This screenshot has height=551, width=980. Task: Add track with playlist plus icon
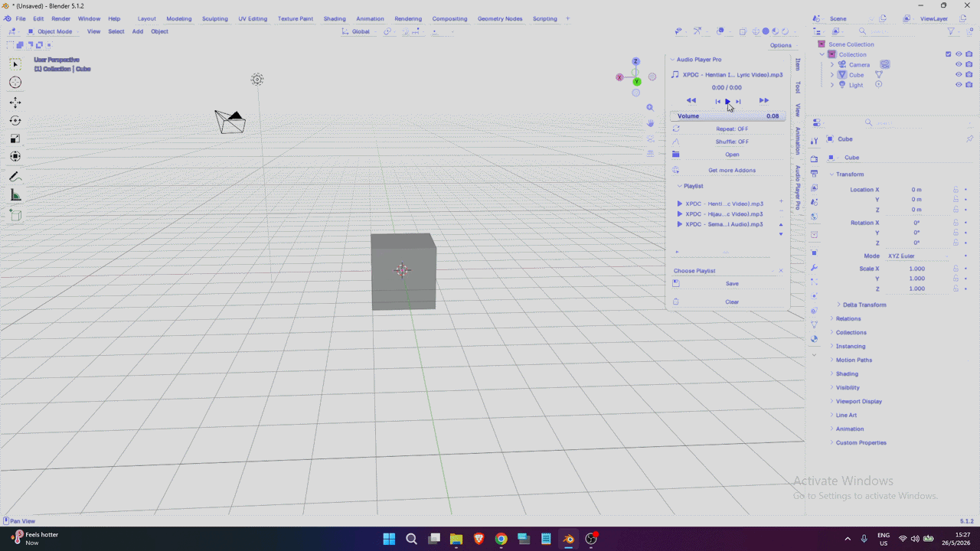pos(781,201)
